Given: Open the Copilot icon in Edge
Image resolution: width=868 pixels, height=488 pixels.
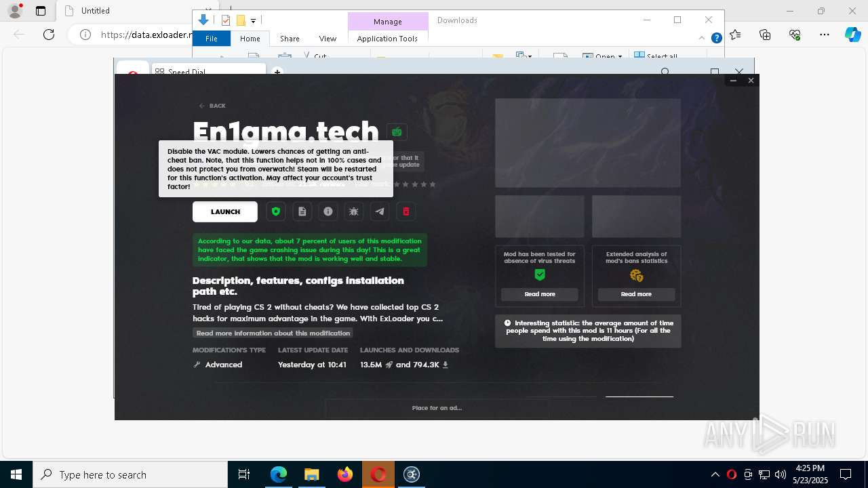Looking at the screenshot, I should pyautogui.click(x=852, y=35).
